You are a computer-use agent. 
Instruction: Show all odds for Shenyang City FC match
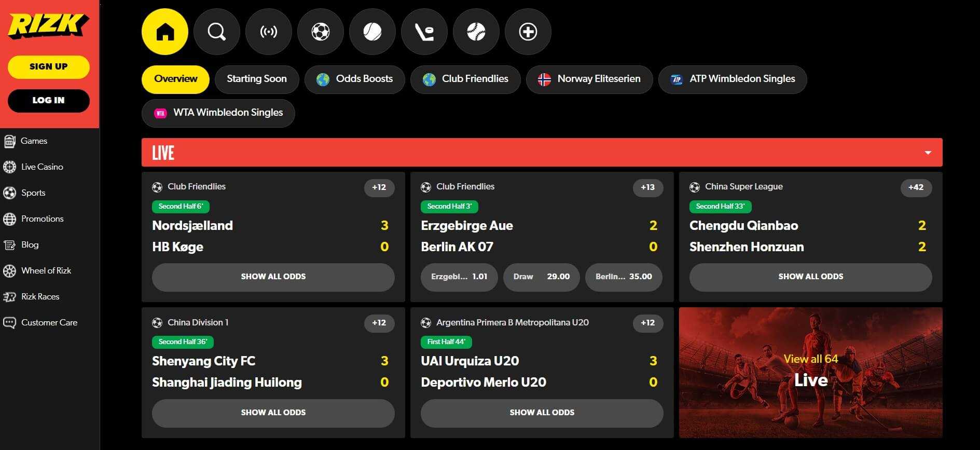(x=273, y=413)
